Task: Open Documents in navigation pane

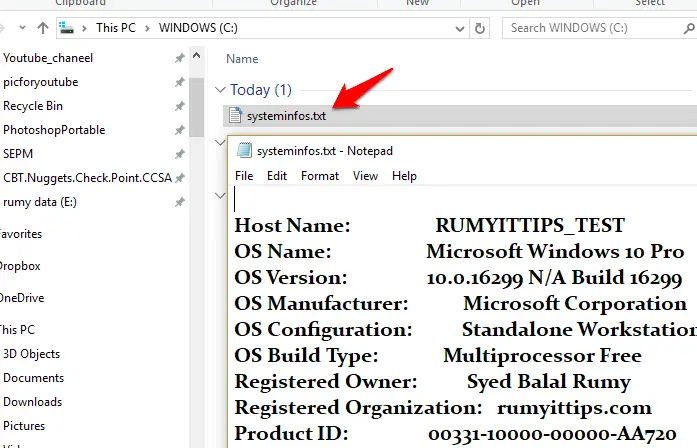Action: (33, 378)
